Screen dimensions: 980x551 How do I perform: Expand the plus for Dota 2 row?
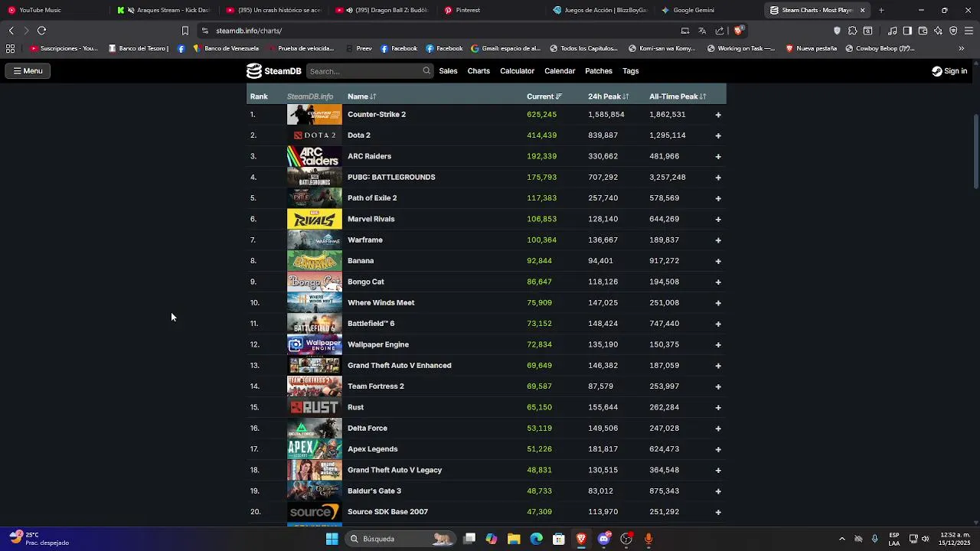(718, 135)
